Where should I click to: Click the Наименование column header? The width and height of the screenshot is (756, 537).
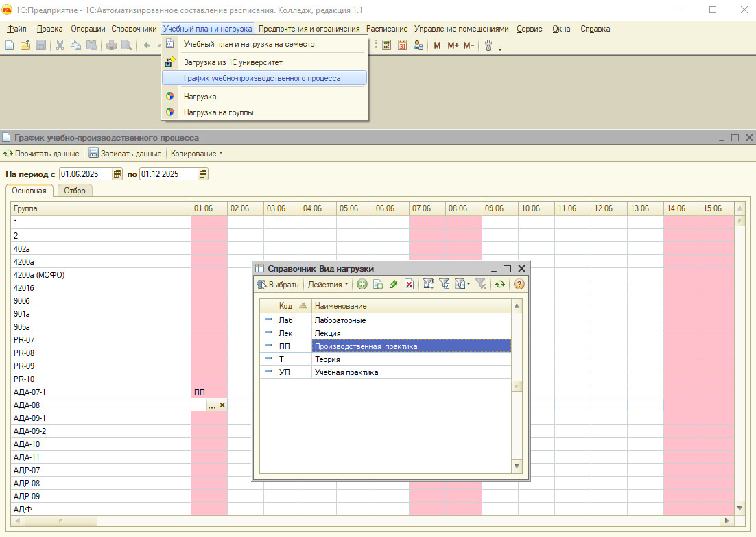pyautogui.click(x=411, y=306)
